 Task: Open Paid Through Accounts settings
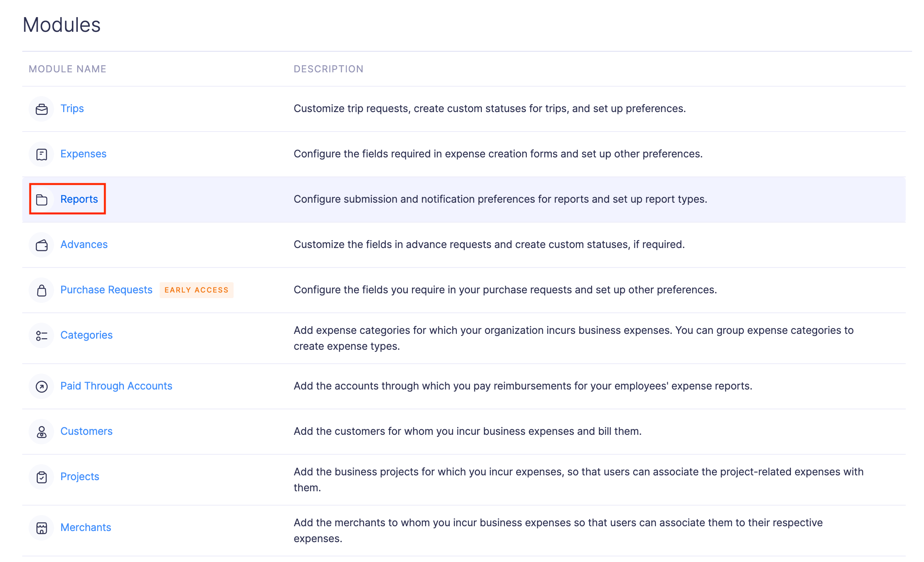pos(116,386)
